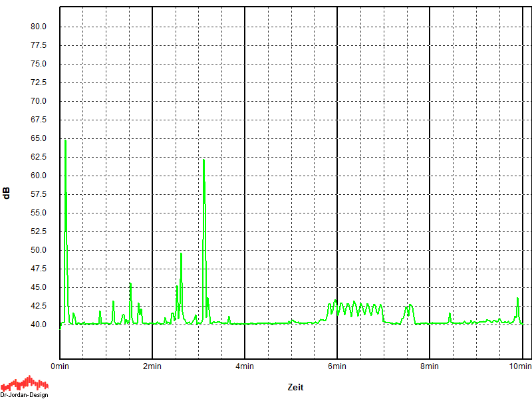Screen dimensions: 532x399
Task: Click the 0min time axis label
Action: click(x=60, y=366)
